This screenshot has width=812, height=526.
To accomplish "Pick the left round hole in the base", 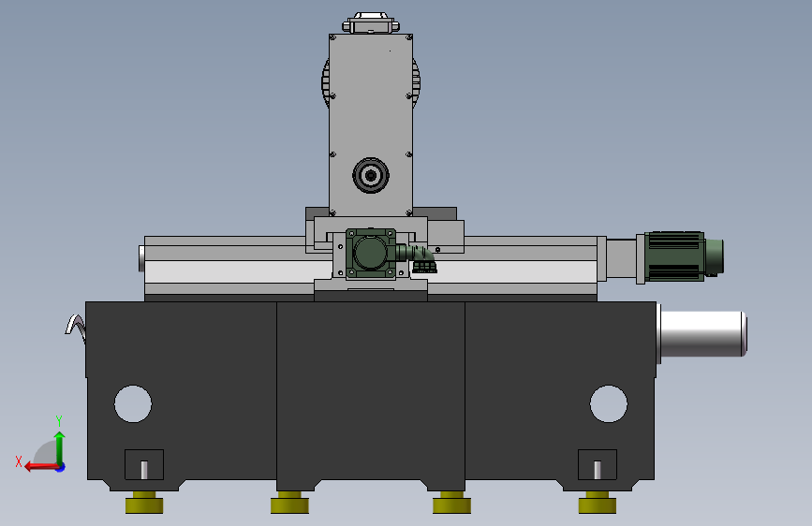I will (x=133, y=403).
